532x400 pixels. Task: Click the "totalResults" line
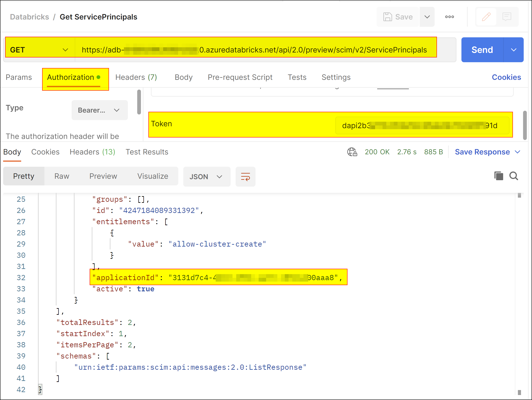click(96, 322)
